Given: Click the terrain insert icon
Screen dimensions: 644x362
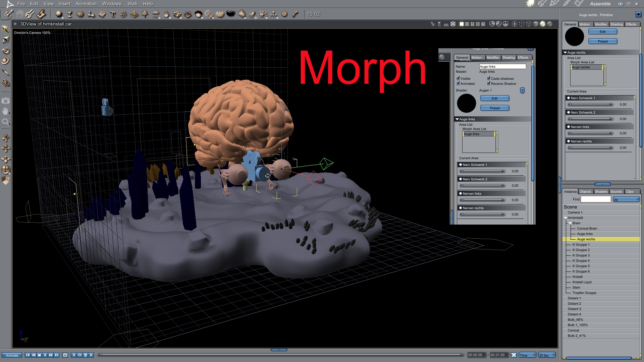Looking at the screenshot, I should pyautogui.click(x=134, y=14).
